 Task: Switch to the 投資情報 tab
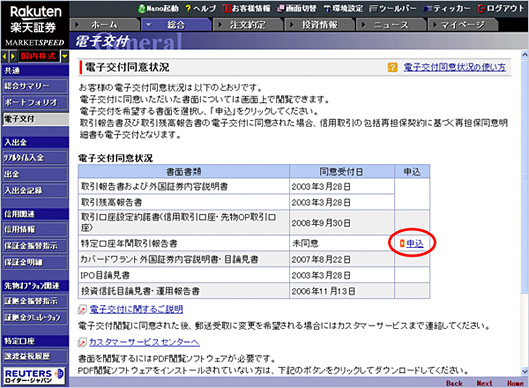pos(319,25)
